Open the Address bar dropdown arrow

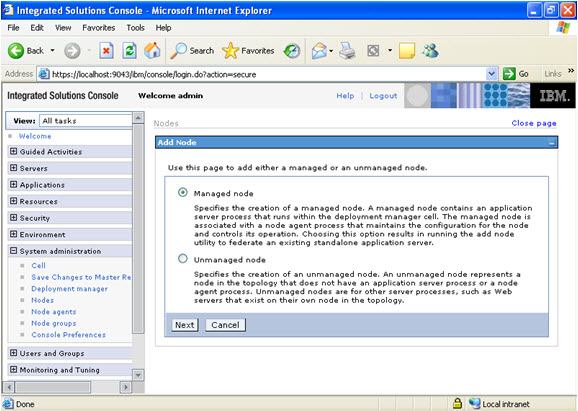491,74
